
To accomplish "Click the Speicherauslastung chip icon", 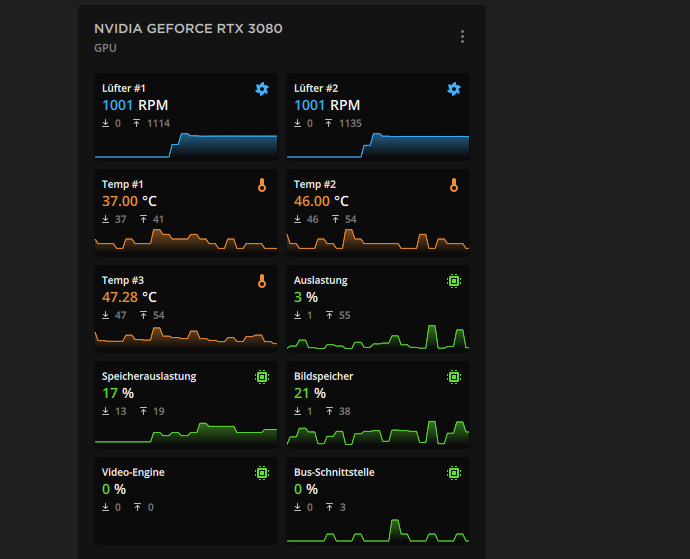I will (x=262, y=377).
